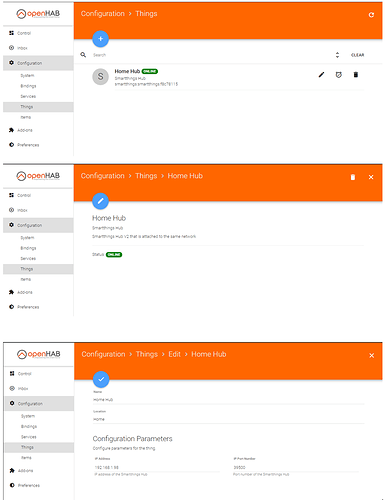Click trash icon in Home Hub list row
The width and height of the screenshot is (390, 500).
(356, 75)
